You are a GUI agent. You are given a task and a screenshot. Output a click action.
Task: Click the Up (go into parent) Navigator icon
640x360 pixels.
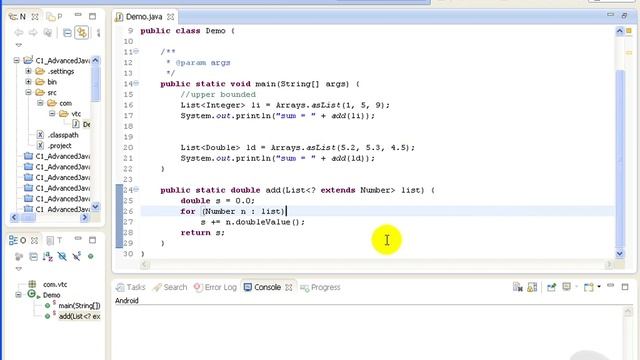[48, 33]
